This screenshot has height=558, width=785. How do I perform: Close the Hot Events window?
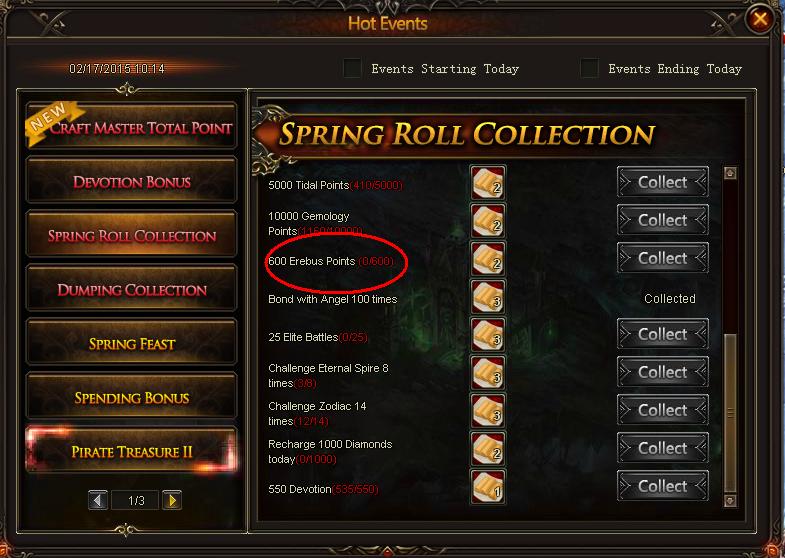(x=759, y=20)
